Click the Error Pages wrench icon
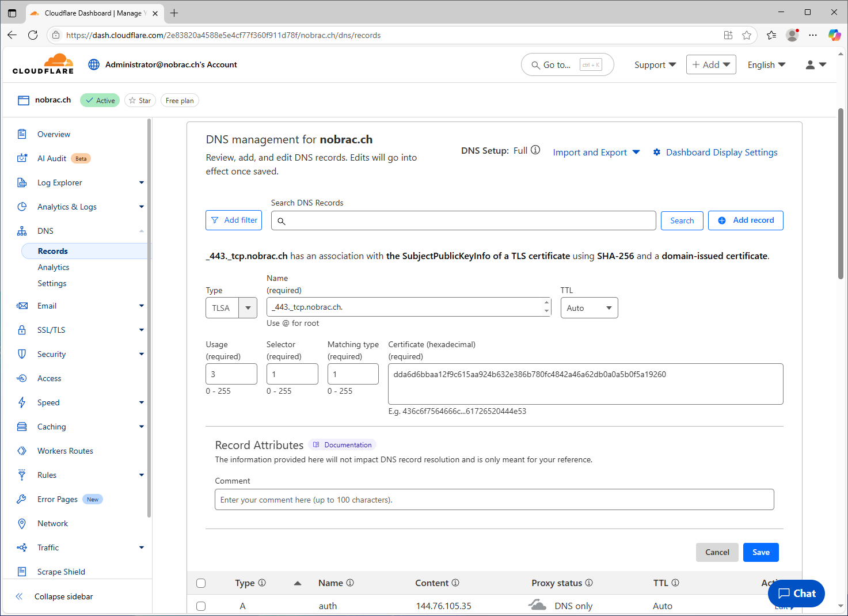This screenshot has height=616, width=848. coord(22,499)
